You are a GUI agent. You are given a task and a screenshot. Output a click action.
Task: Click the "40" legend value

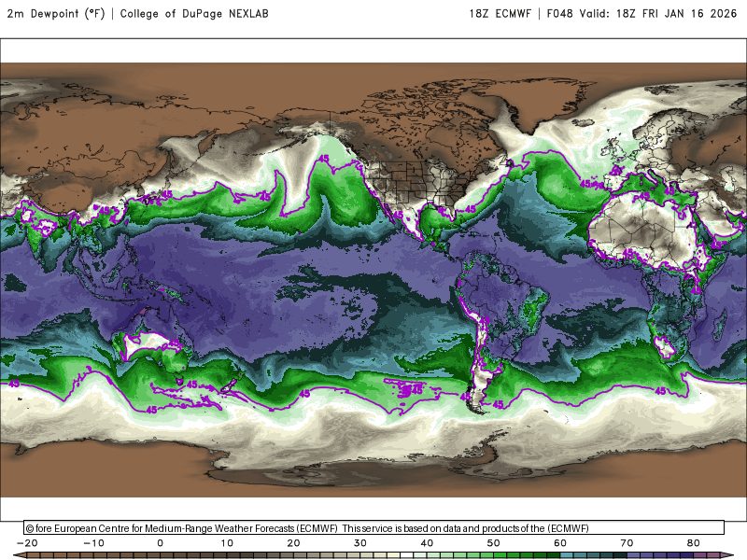click(x=427, y=543)
